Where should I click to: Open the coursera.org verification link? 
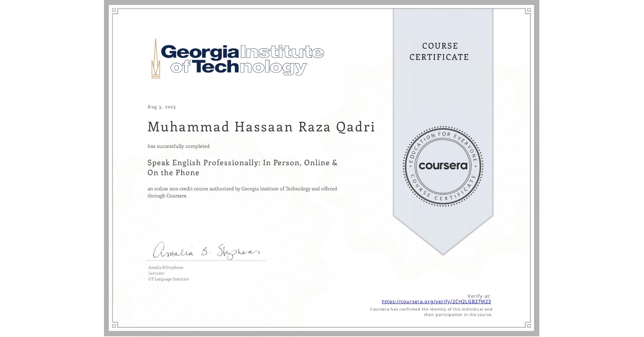point(436,301)
